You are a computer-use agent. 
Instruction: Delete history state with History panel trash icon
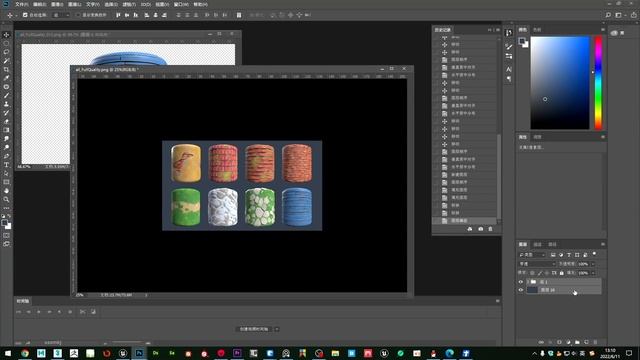coord(490,229)
